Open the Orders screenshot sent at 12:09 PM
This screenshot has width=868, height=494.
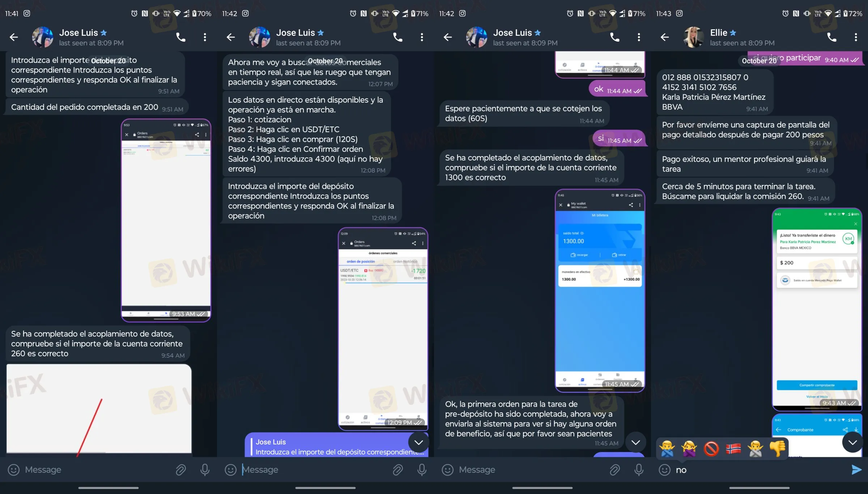(383, 329)
